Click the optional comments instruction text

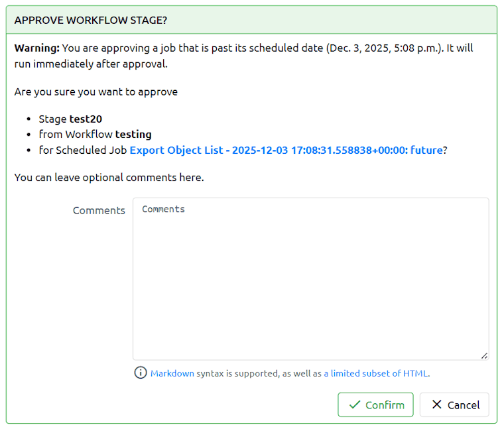coord(109,177)
